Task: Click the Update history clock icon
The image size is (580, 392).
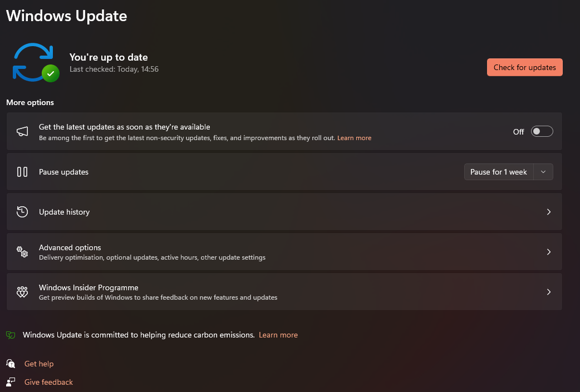Action: (22, 212)
